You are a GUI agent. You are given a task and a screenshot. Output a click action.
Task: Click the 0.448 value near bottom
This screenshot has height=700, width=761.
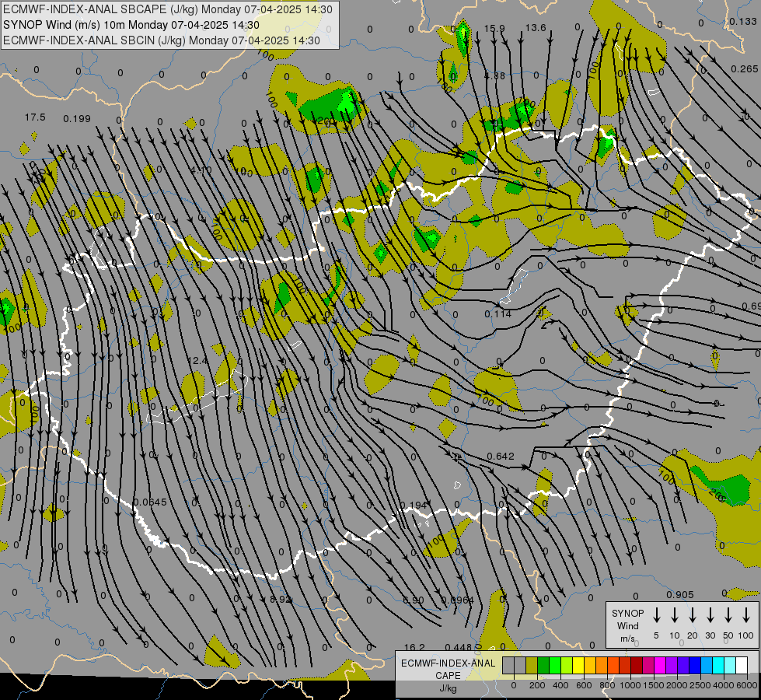click(x=458, y=647)
